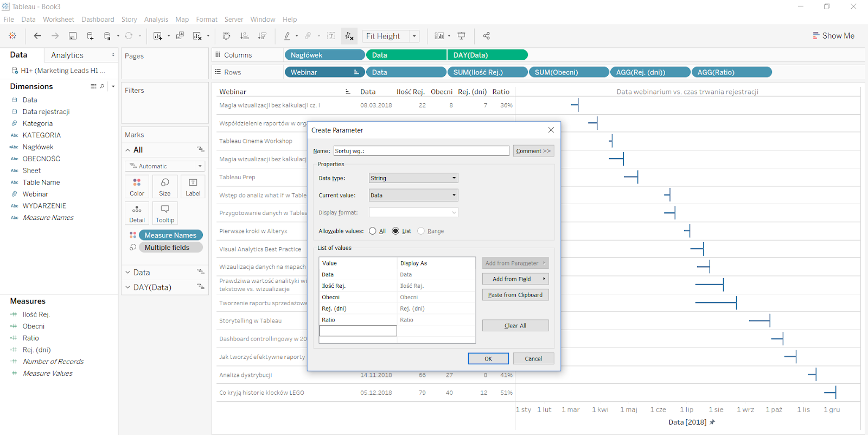Click OK in Create Parameter dialog

488,358
